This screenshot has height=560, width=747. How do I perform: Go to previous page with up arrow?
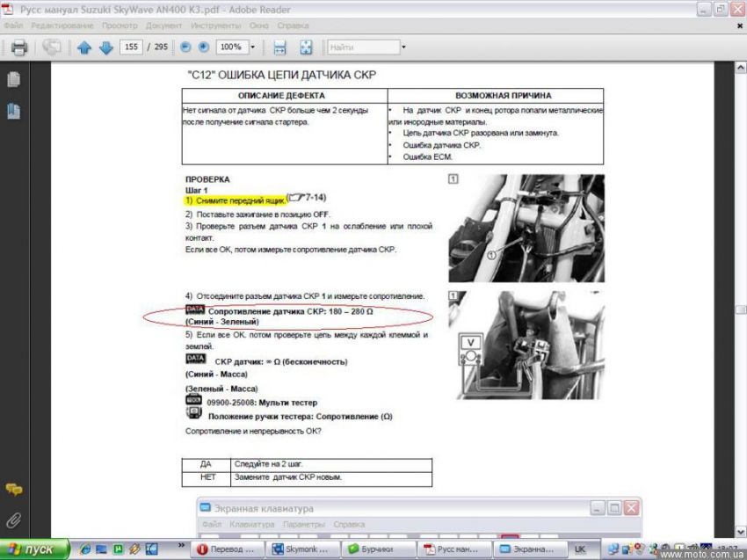[84, 47]
